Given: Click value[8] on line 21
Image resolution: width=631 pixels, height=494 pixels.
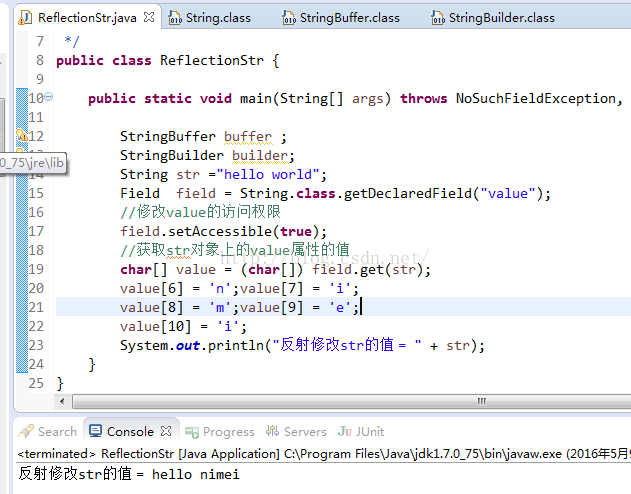Looking at the screenshot, I should pyautogui.click(x=151, y=307).
